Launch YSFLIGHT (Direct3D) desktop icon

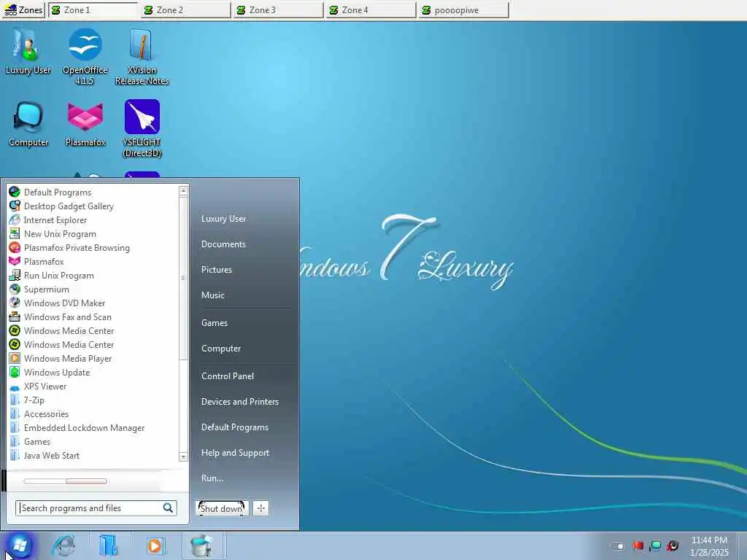click(x=142, y=128)
